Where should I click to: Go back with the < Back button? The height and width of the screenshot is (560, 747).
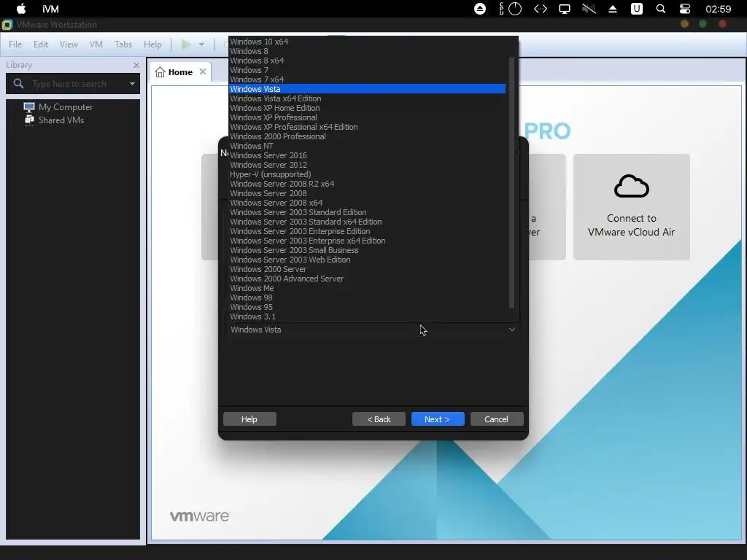coord(379,419)
